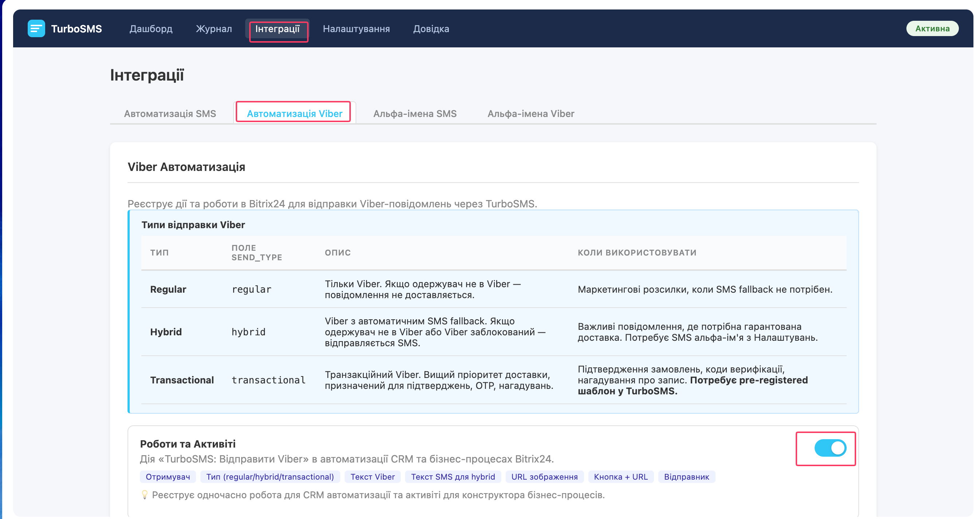Select the Інтеграції menu item

point(277,28)
